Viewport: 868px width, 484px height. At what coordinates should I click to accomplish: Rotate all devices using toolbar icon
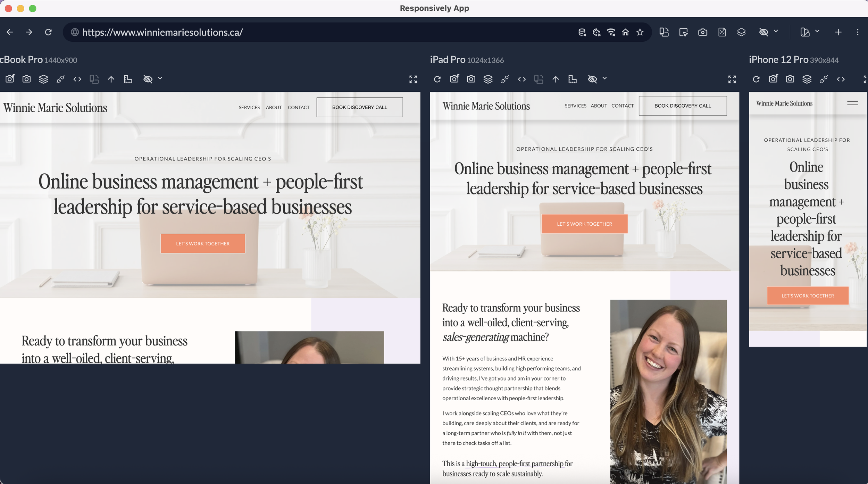664,32
